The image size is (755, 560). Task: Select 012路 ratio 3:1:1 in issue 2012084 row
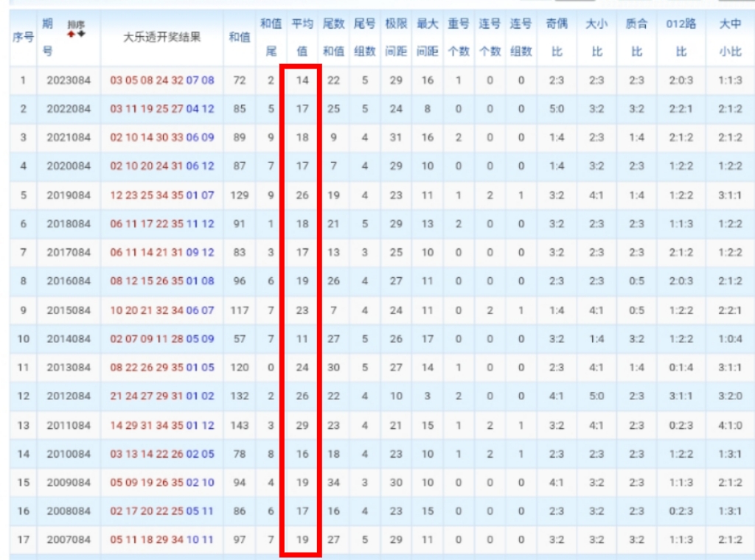(x=681, y=396)
